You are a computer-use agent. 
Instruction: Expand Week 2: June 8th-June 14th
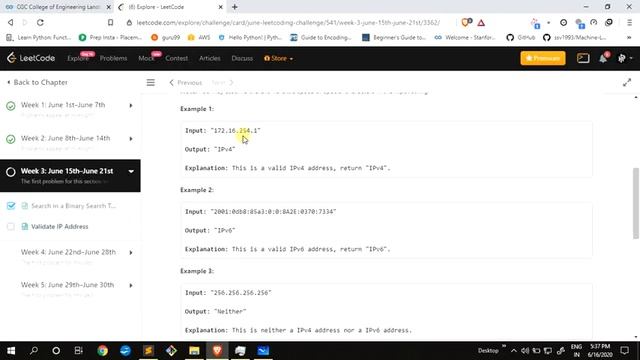(131, 139)
